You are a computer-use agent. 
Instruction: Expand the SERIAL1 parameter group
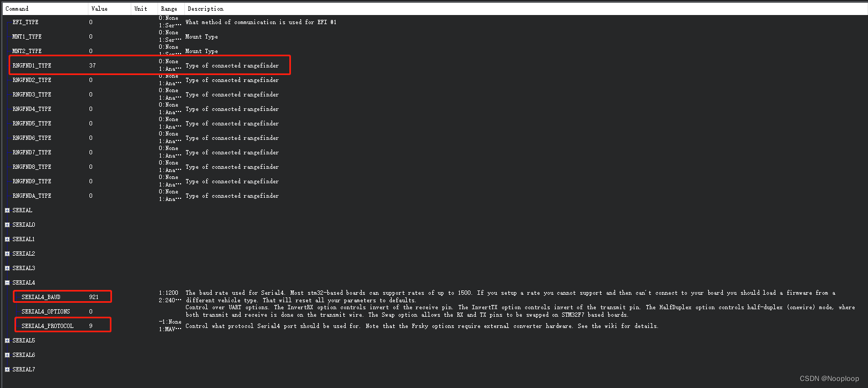(x=7, y=239)
